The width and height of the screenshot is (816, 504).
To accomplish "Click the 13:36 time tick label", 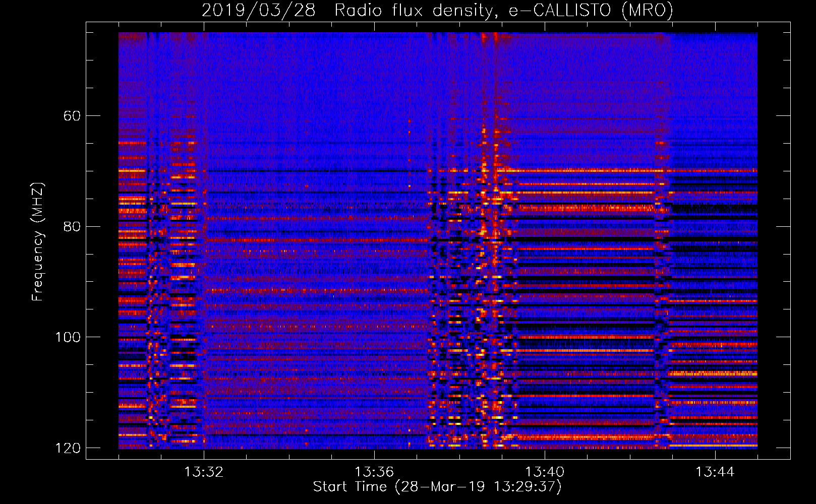I will point(374,472).
